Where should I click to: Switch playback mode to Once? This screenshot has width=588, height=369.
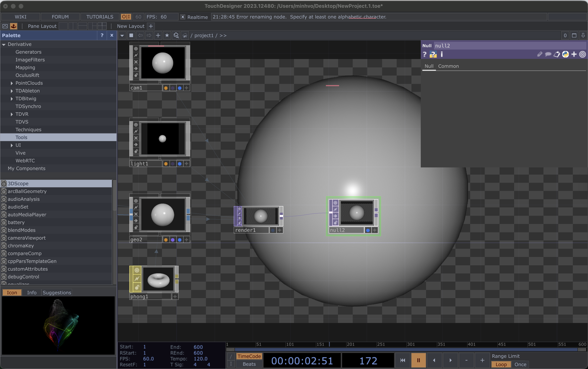click(520, 365)
